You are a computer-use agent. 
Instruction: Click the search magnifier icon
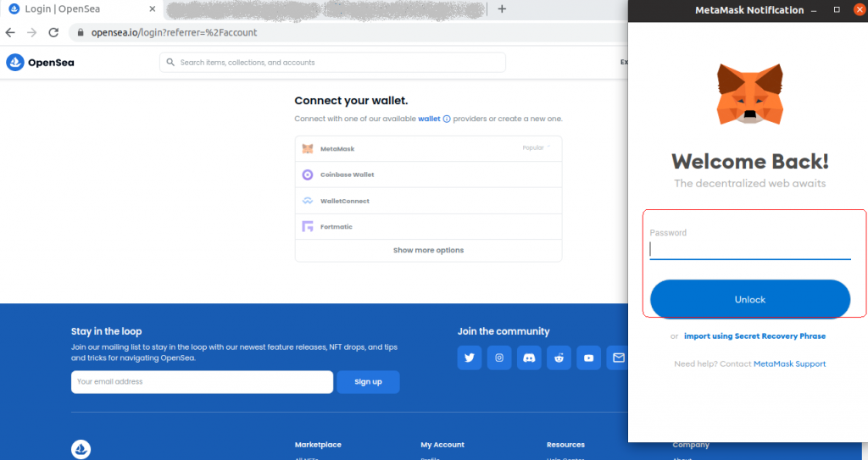pos(170,63)
